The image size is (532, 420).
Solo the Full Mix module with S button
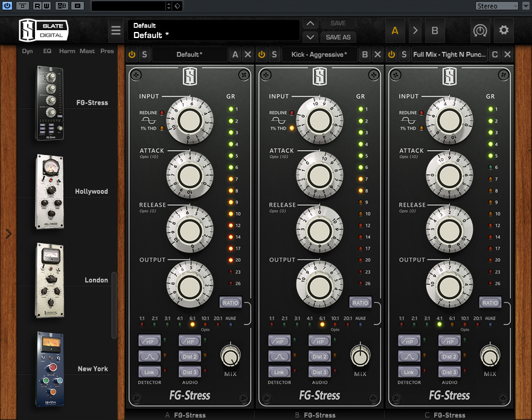click(x=404, y=55)
